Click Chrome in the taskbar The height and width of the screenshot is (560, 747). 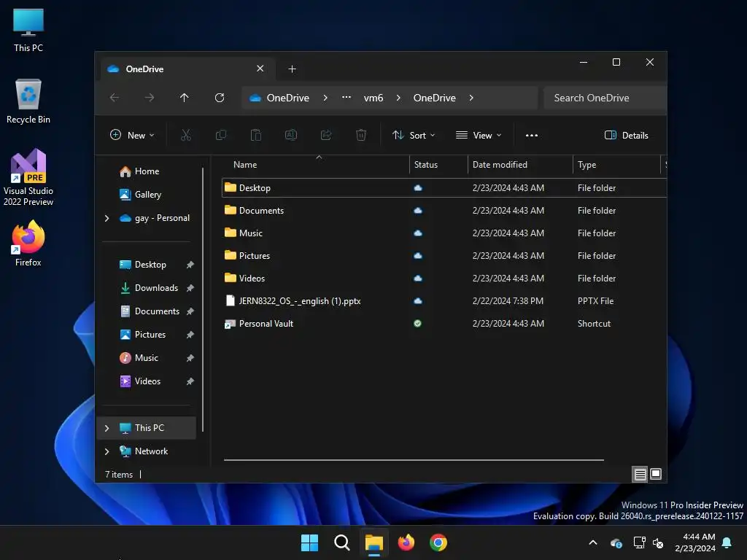click(438, 542)
